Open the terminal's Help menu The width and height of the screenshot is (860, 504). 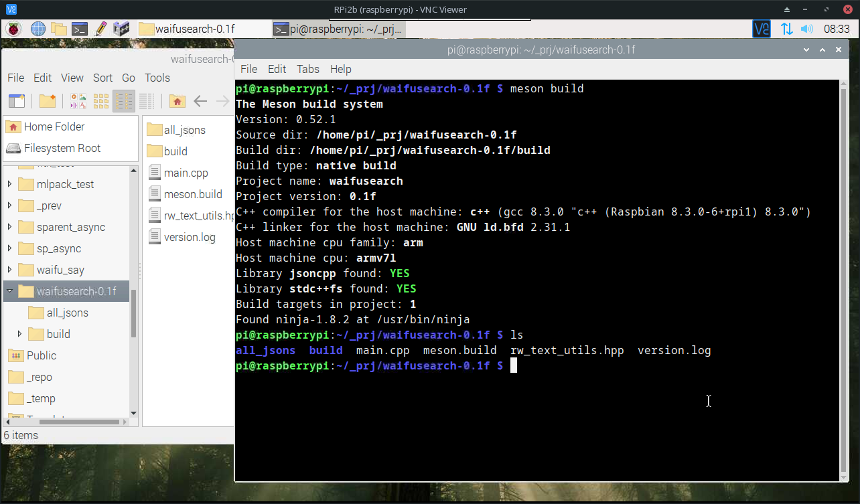(x=340, y=69)
